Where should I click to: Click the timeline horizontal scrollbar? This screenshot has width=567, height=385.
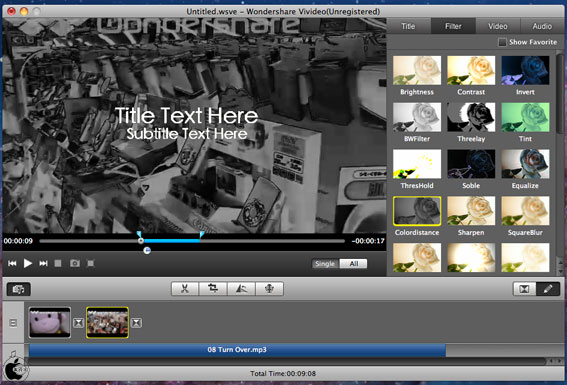click(x=287, y=361)
